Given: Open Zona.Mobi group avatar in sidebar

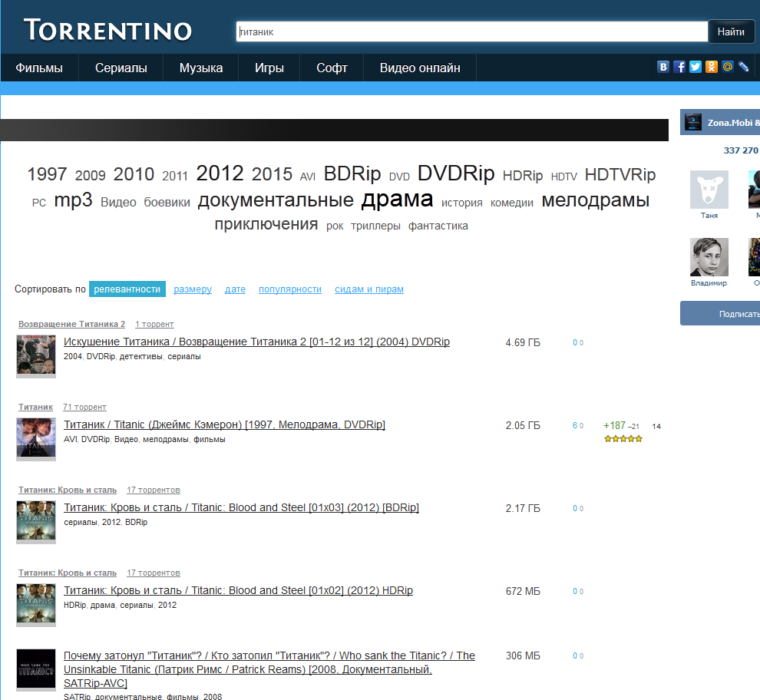Looking at the screenshot, I should [x=693, y=122].
